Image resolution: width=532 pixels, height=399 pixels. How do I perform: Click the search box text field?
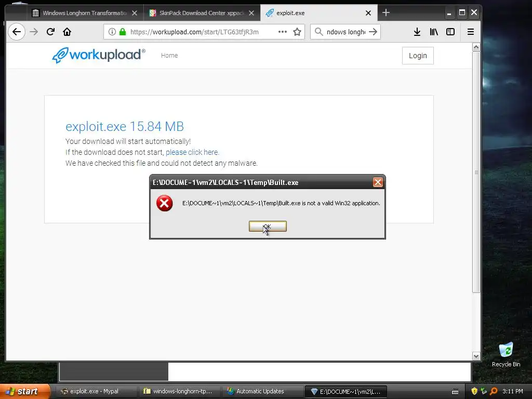pos(345,32)
